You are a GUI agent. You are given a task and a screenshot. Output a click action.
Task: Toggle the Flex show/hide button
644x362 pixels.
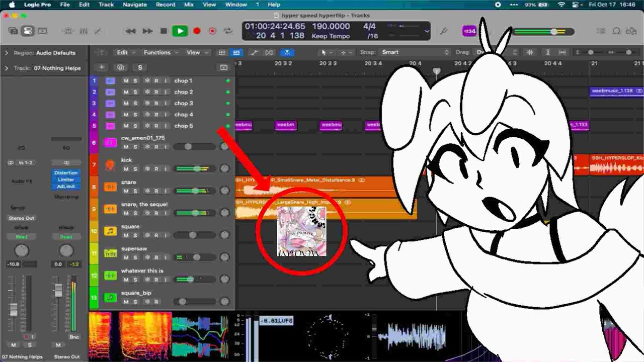tap(269, 52)
